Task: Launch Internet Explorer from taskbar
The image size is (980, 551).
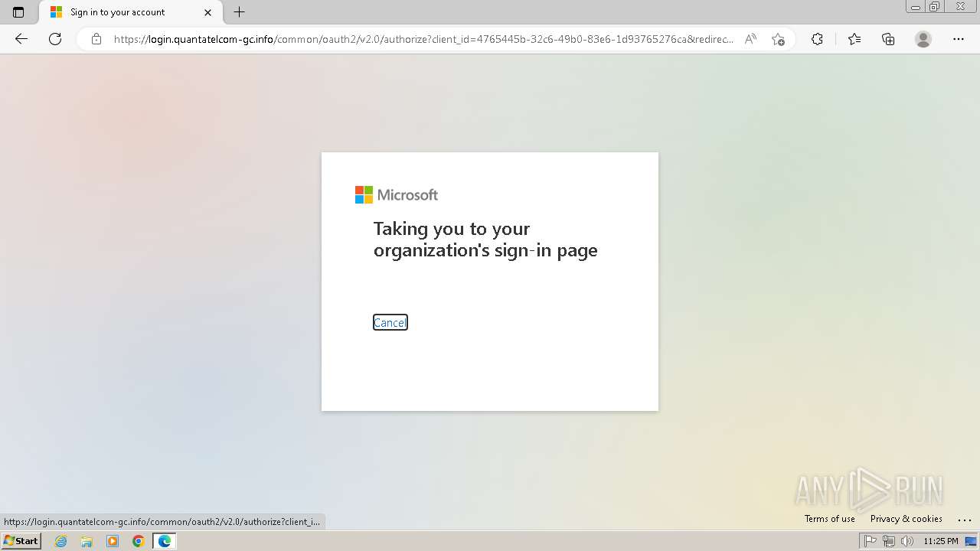Action: point(61,541)
